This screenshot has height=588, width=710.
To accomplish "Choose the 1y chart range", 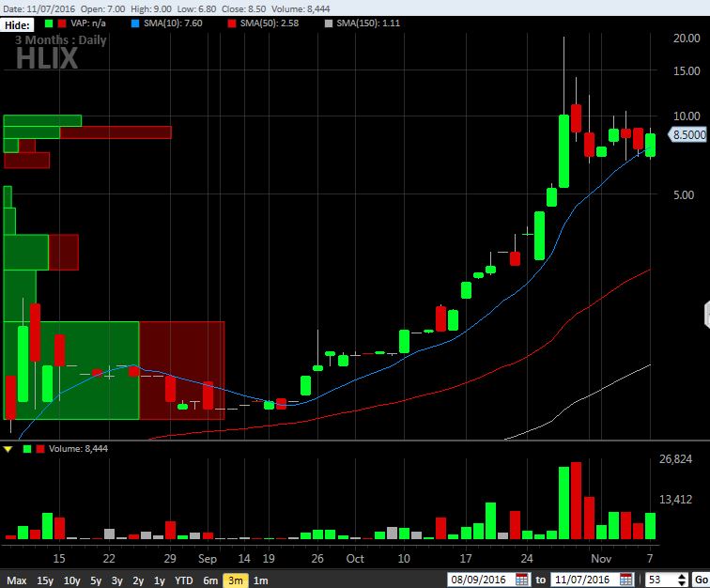I will coord(160,580).
